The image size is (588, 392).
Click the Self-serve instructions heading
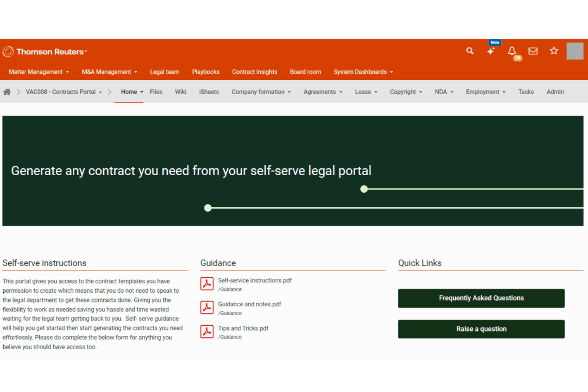click(44, 263)
